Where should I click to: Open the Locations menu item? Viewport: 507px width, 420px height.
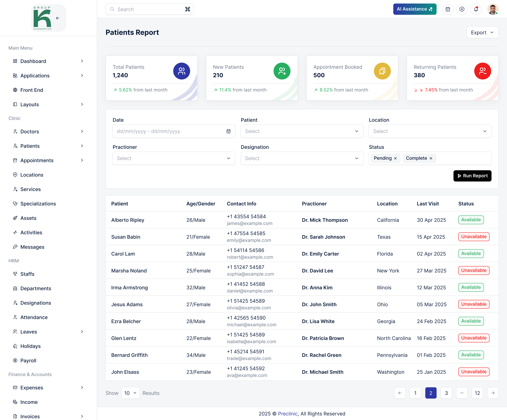32,175
